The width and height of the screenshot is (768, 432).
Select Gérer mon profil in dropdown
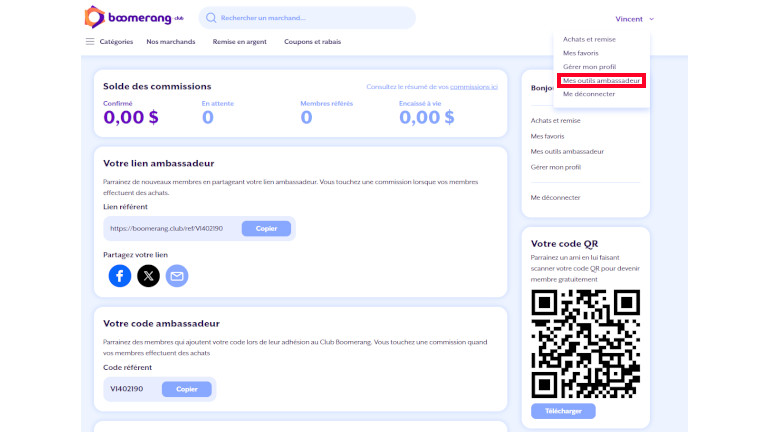(589, 66)
